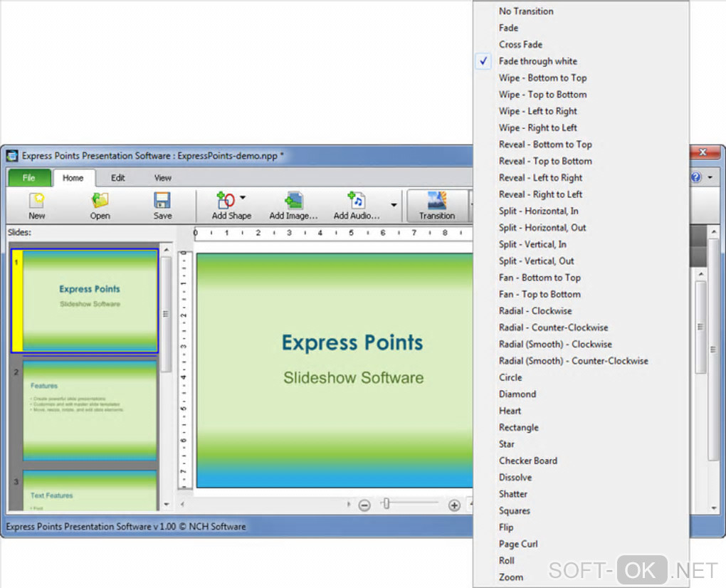This screenshot has height=588, width=726.
Task: Select the Dissolve transition
Action: pyautogui.click(x=581, y=478)
